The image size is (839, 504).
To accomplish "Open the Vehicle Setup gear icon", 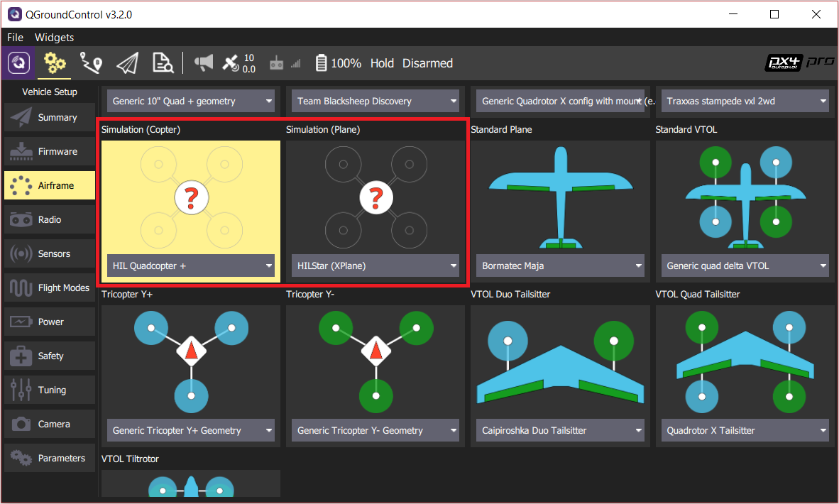I will pos(55,63).
